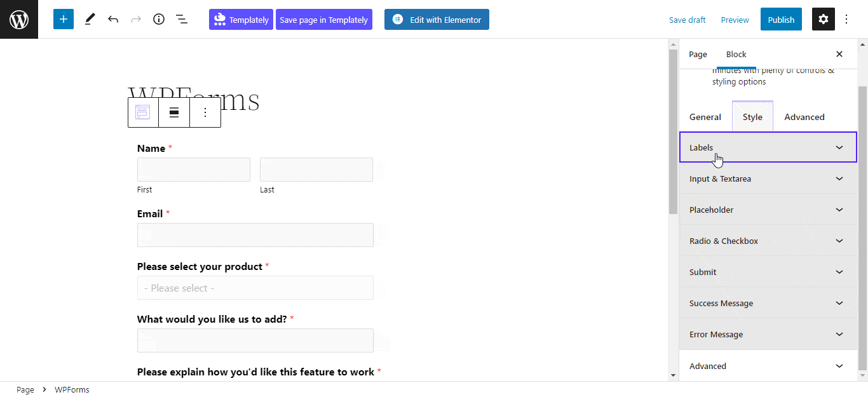This screenshot has height=397, width=868.
Task: Click the WordPress logo icon
Action: [19, 19]
